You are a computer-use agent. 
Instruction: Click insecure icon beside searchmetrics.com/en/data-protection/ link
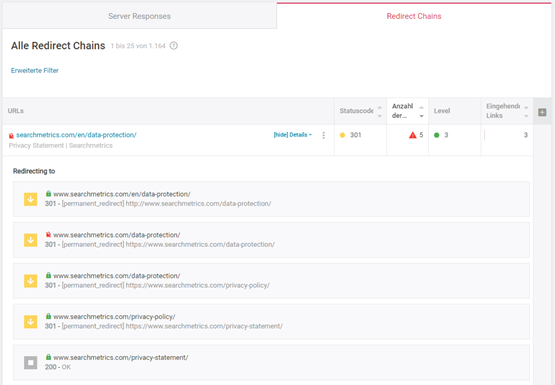coord(11,136)
